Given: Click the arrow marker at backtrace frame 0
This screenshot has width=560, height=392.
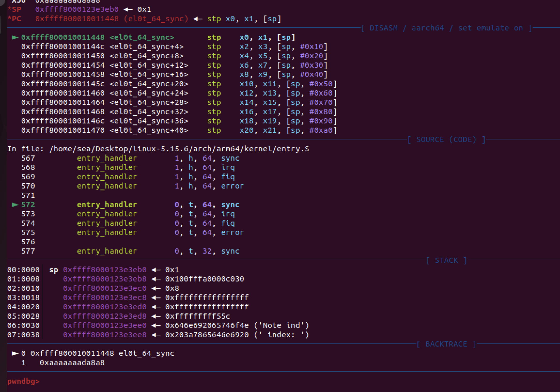Looking at the screenshot, I should tap(15, 354).
